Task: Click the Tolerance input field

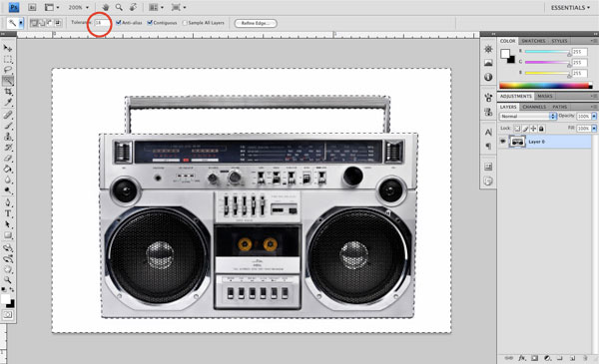Action: (102, 23)
